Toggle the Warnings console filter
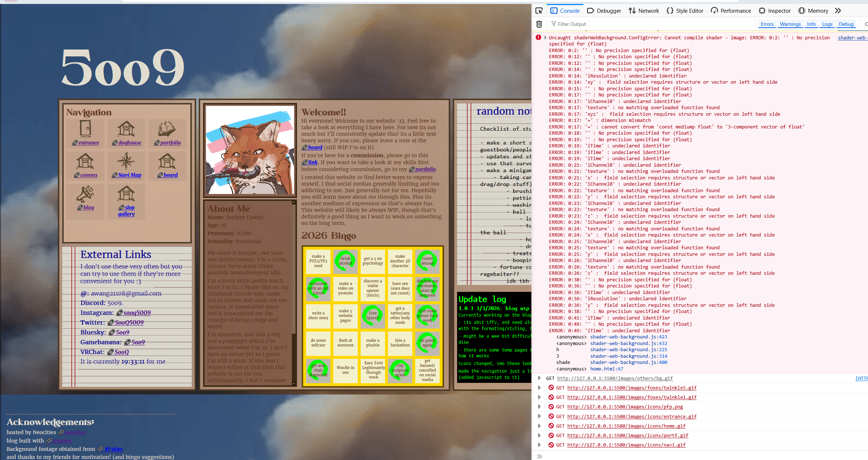This screenshot has width=868, height=460. click(x=790, y=24)
